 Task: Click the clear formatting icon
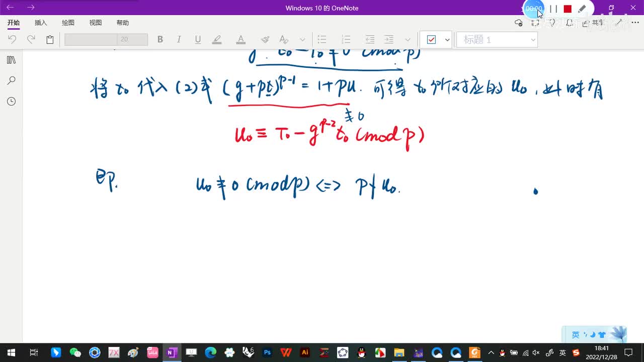(x=284, y=39)
